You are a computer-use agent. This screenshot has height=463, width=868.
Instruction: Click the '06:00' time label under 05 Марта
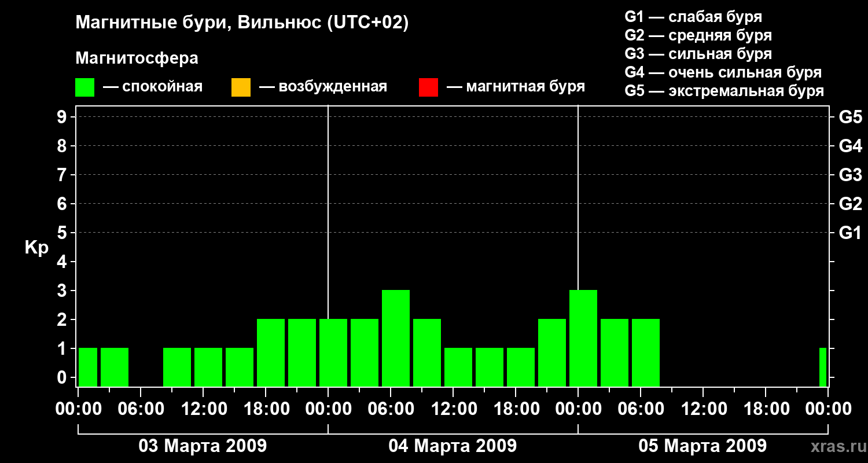[x=641, y=409]
